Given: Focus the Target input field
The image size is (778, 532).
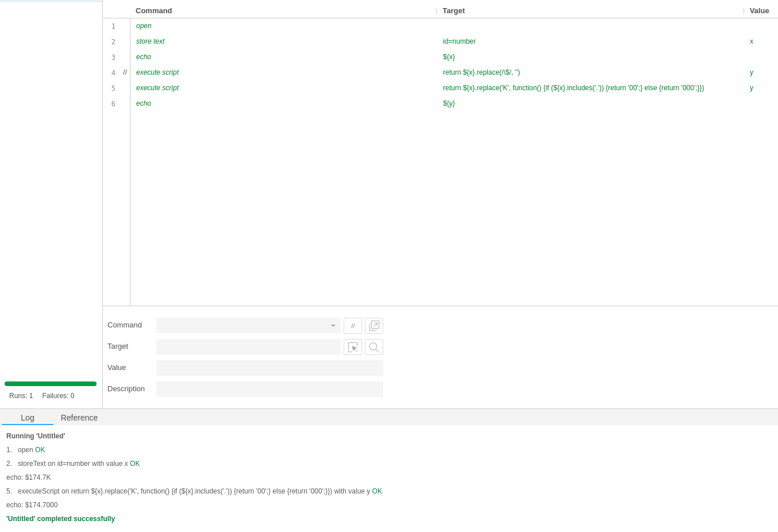Looking at the screenshot, I should tap(248, 347).
